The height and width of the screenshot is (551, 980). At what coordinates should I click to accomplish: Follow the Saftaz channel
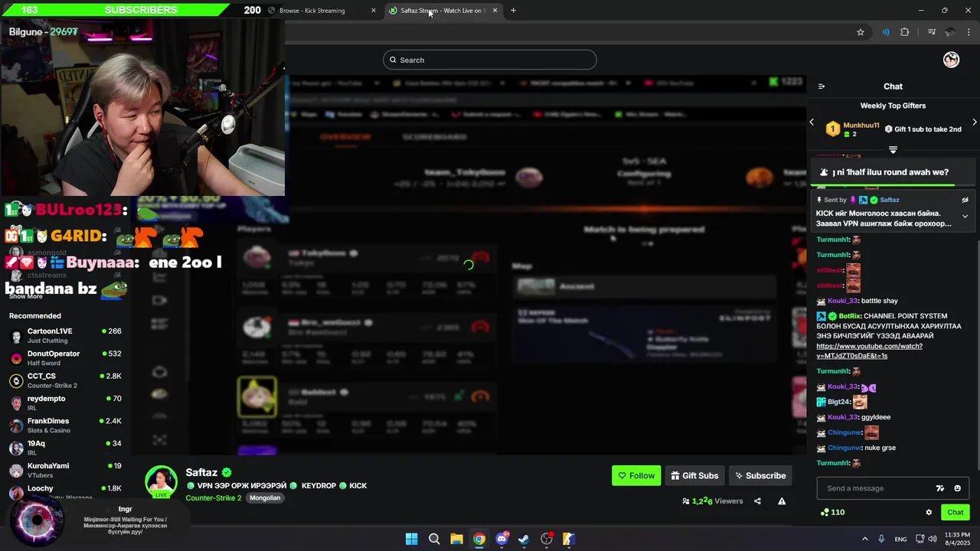point(636,476)
